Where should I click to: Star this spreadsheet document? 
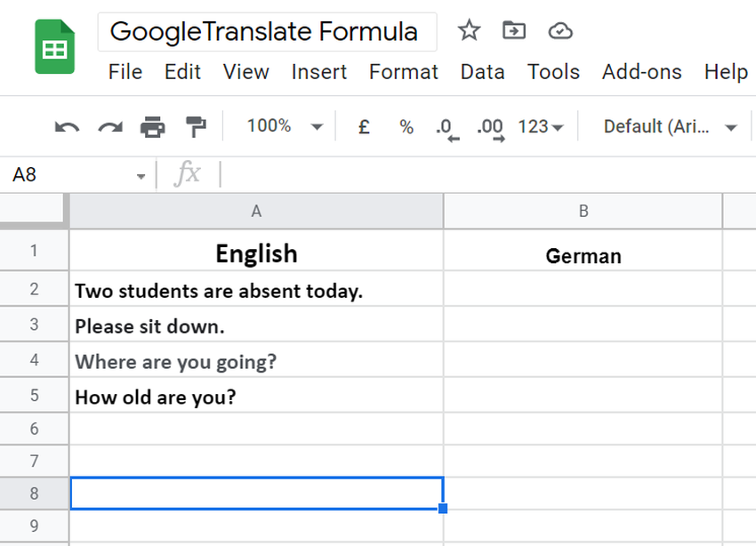(x=469, y=31)
